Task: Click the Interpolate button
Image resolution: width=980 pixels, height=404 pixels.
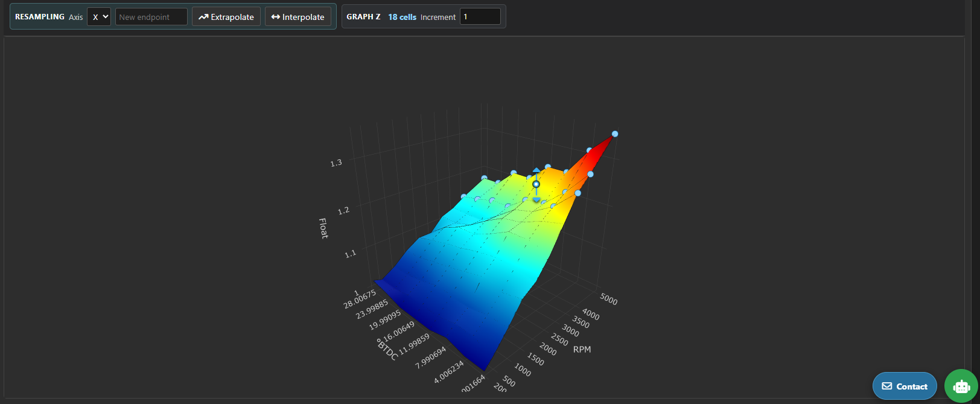Action: [298, 17]
